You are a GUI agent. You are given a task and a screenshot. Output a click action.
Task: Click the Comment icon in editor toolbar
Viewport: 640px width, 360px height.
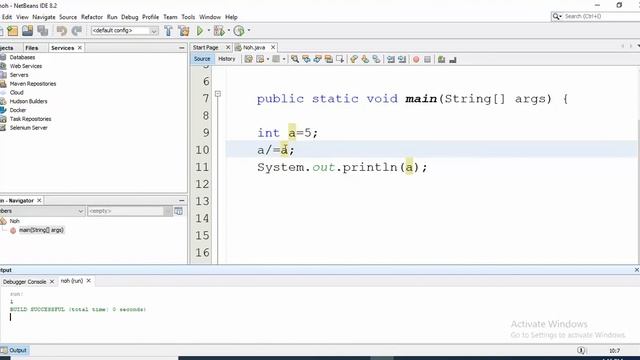(x=441, y=60)
